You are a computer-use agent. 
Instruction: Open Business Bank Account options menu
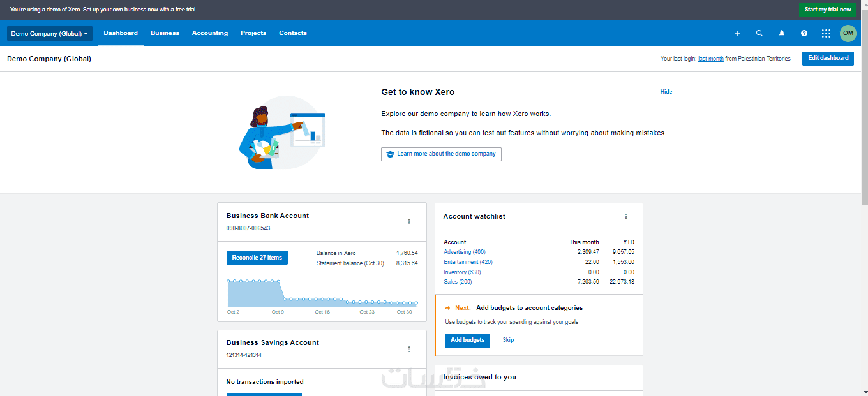409,222
